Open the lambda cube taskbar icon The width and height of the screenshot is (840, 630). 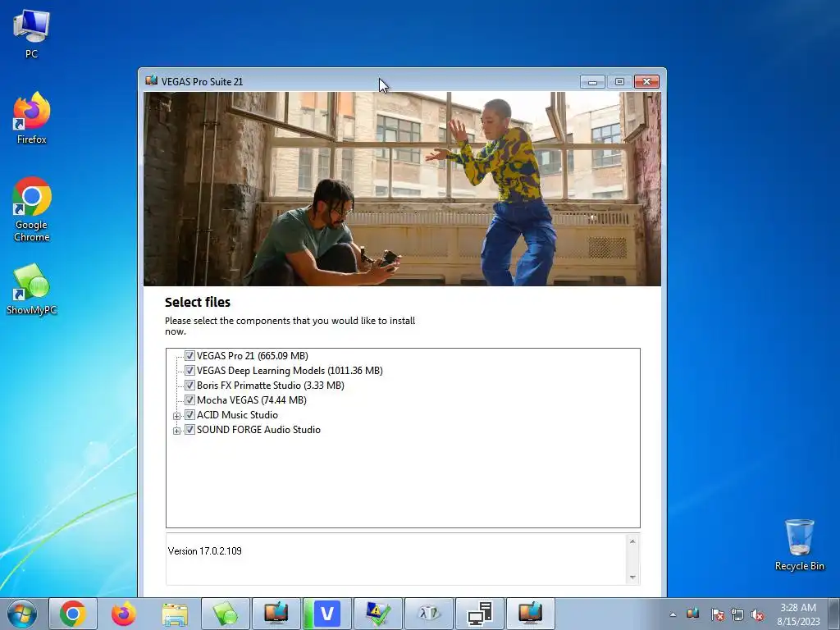click(429, 614)
